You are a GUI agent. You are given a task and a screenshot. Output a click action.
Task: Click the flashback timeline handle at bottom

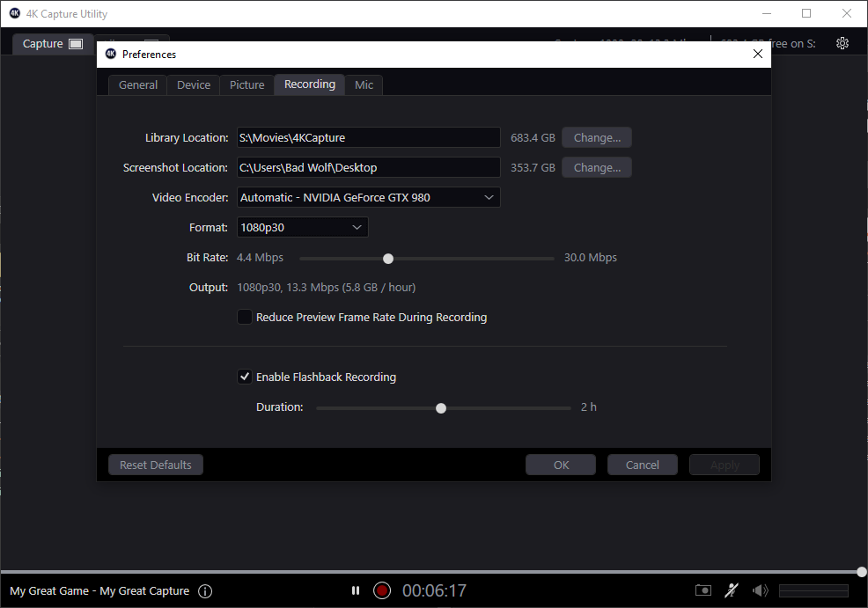(x=861, y=572)
